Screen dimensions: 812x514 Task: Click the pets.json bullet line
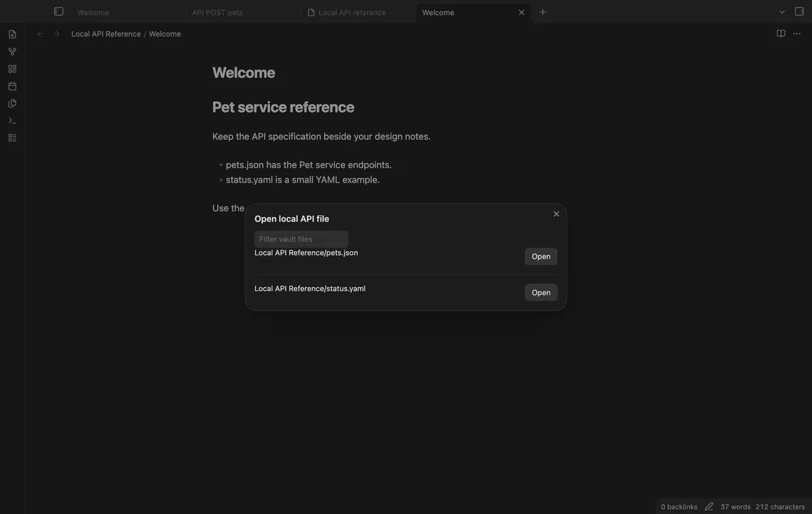coord(309,165)
